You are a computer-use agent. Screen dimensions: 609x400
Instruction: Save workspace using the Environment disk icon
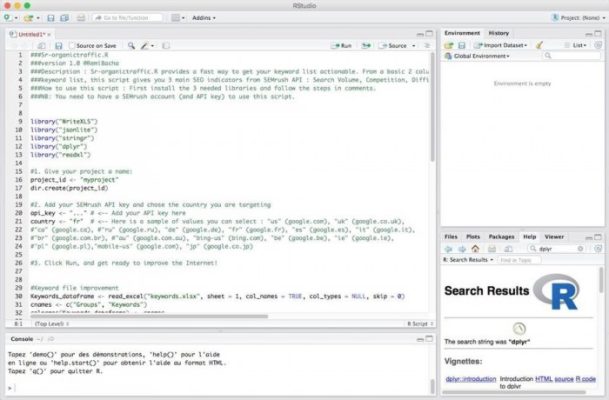point(462,45)
